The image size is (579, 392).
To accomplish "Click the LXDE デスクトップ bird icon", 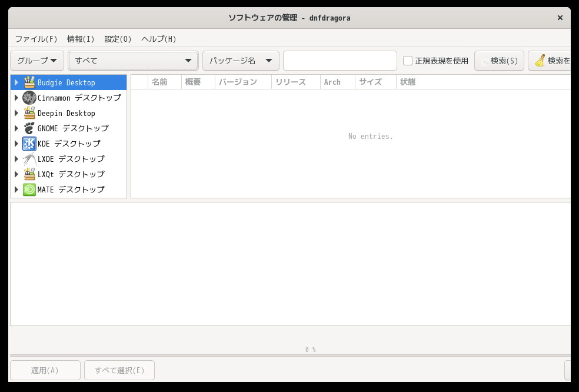I will click(29, 159).
